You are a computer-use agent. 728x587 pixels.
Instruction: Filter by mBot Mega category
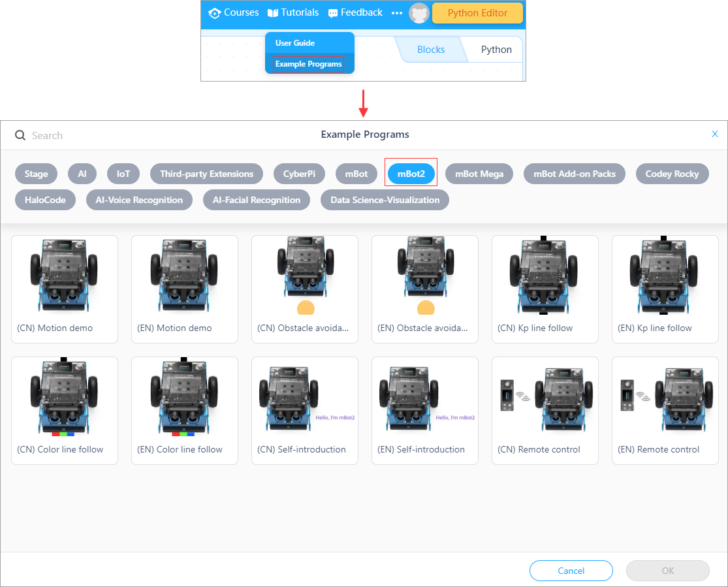(x=479, y=174)
